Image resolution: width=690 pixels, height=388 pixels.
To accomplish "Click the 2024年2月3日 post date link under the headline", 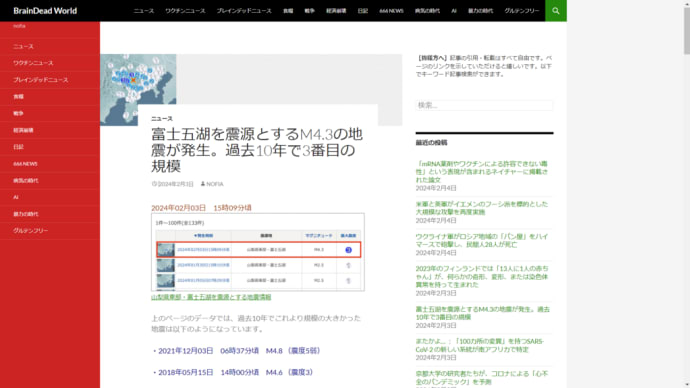I will point(176,184).
